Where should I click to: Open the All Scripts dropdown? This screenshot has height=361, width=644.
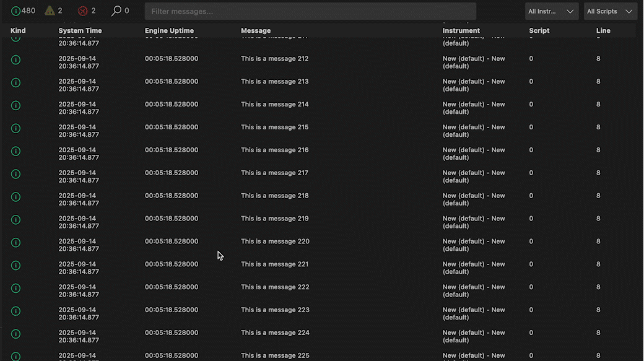point(609,11)
